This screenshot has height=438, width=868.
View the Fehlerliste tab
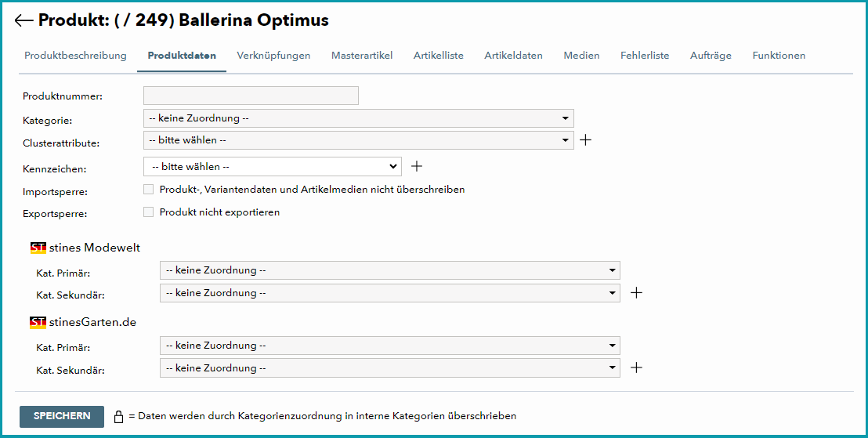click(x=645, y=56)
